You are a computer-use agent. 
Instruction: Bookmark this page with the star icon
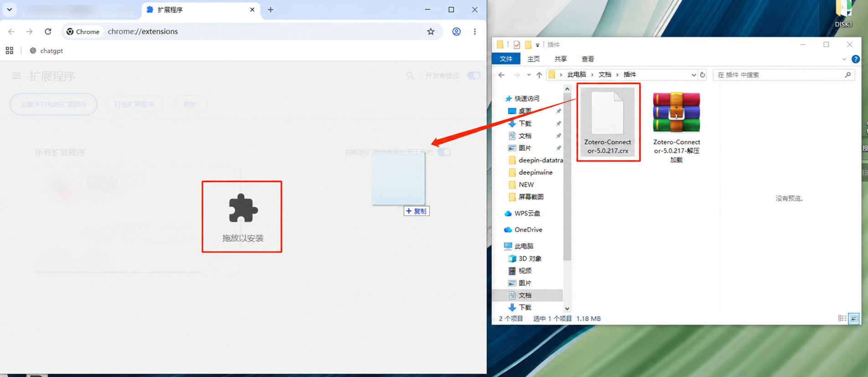431,31
